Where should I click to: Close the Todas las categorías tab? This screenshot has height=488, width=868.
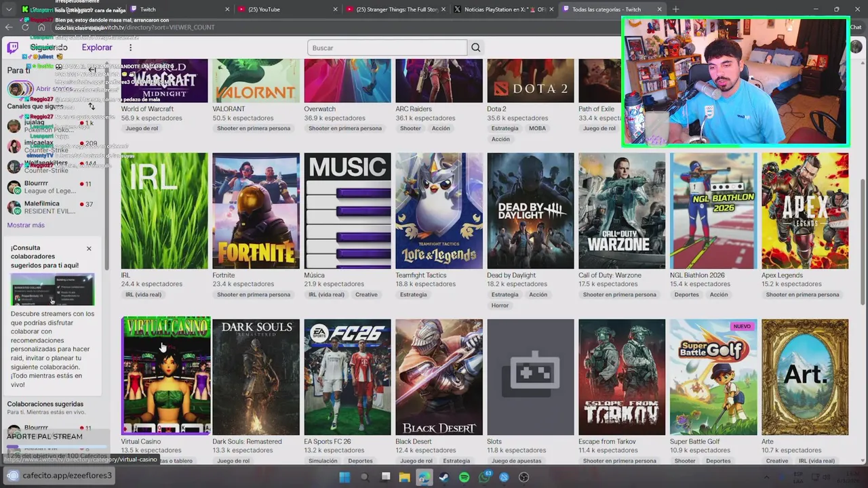pyautogui.click(x=659, y=9)
